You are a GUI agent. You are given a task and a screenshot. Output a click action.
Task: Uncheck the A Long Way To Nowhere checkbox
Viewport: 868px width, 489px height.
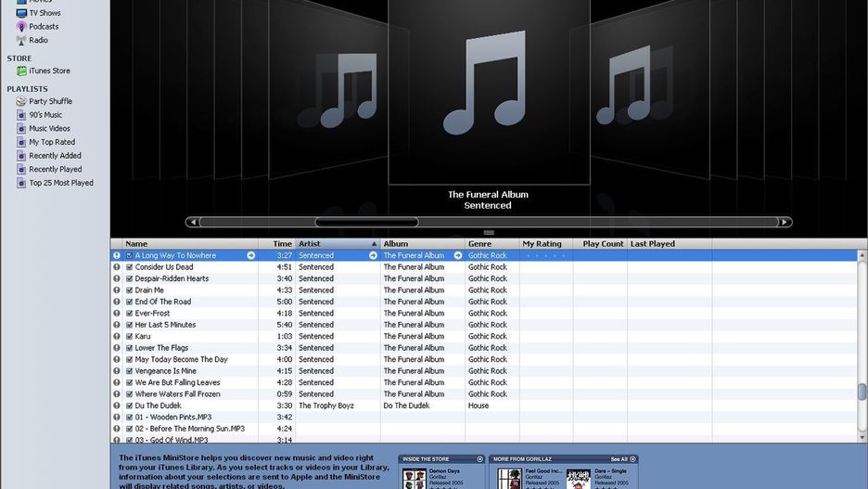[130, 255]
